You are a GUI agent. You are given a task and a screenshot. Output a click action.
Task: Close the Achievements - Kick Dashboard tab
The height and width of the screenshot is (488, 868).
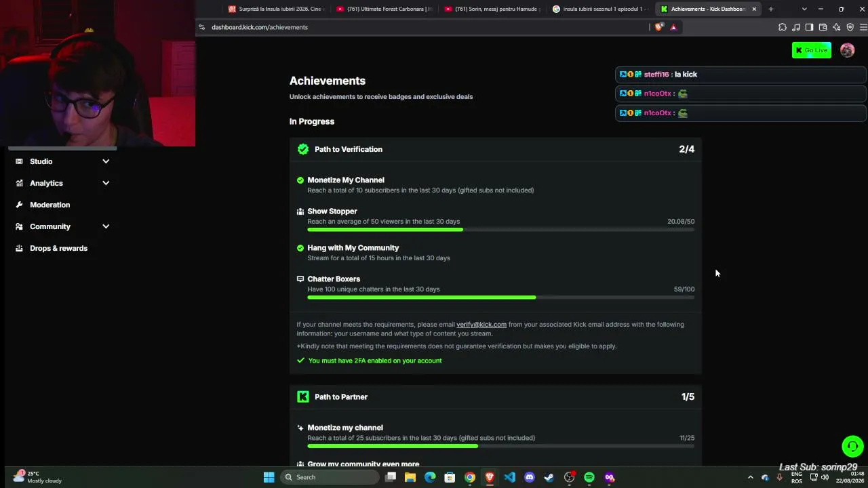pos(754,9)
